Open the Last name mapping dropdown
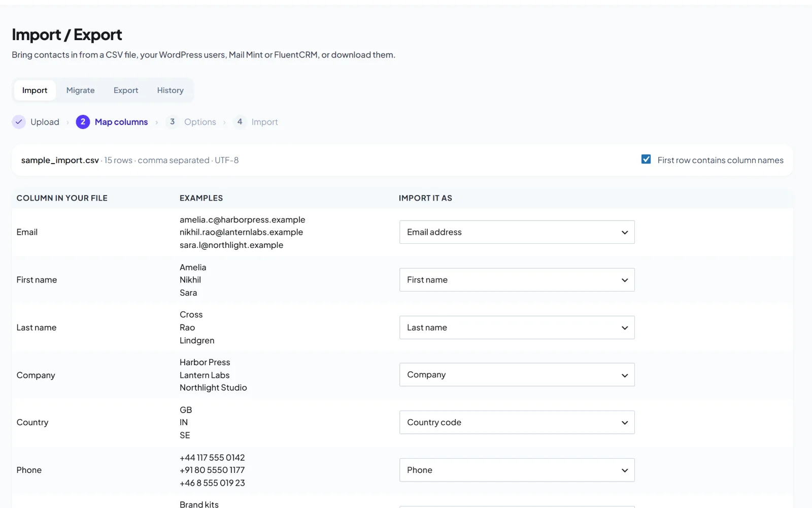Screen dimensions: 812x508 pos(517,328)
